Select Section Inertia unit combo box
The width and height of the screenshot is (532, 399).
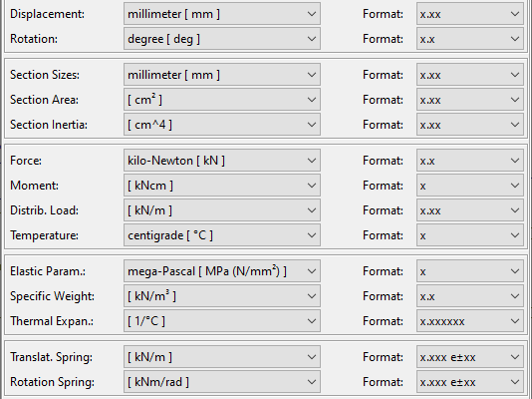coord(222,125)
